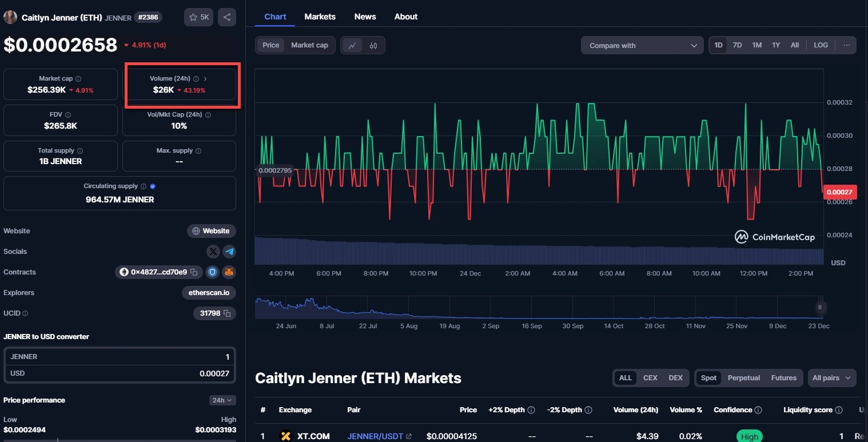Star Caitlyn Jenner coin to watchlist

[x=198, y=17]
